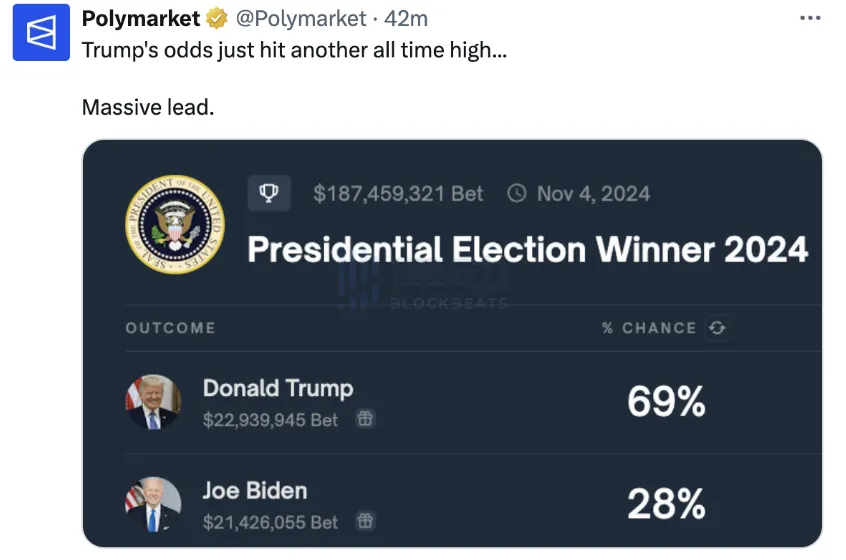Open the 42m tweet timestamp
This screenshot has width=846, height=560.
point(408,18)
